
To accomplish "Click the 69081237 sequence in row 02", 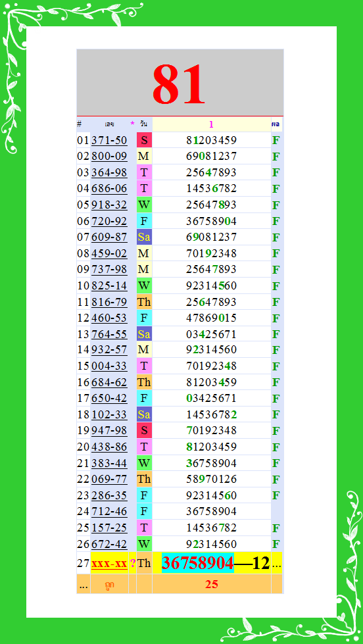I will (x=212, y=157).
